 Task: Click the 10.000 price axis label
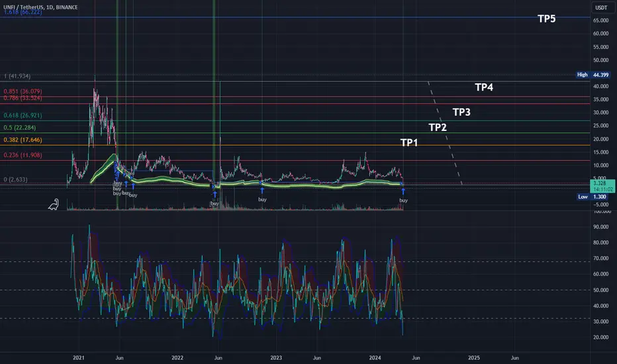tap(601, 165)
